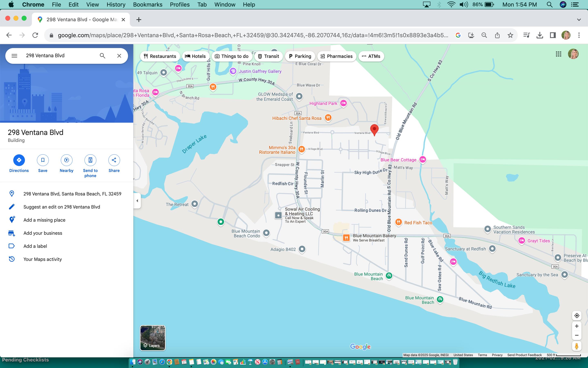
Task: Open macOS Spotlight search
Action: pyautogui.click(x=550, y=5)
